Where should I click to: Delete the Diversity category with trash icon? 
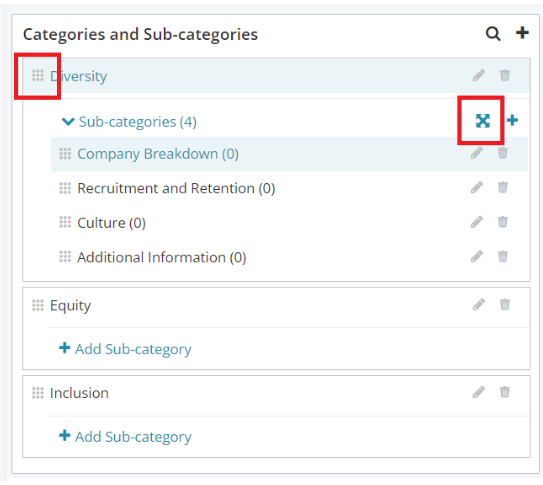(505, 75)
